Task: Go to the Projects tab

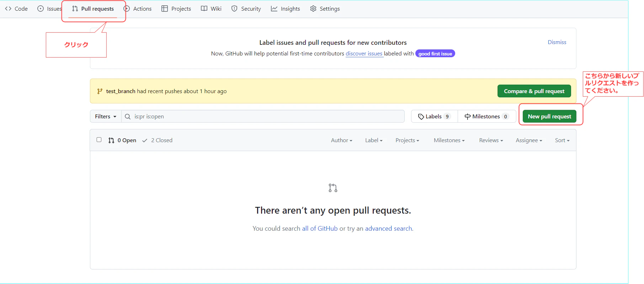Action: [x=176, y=9]
